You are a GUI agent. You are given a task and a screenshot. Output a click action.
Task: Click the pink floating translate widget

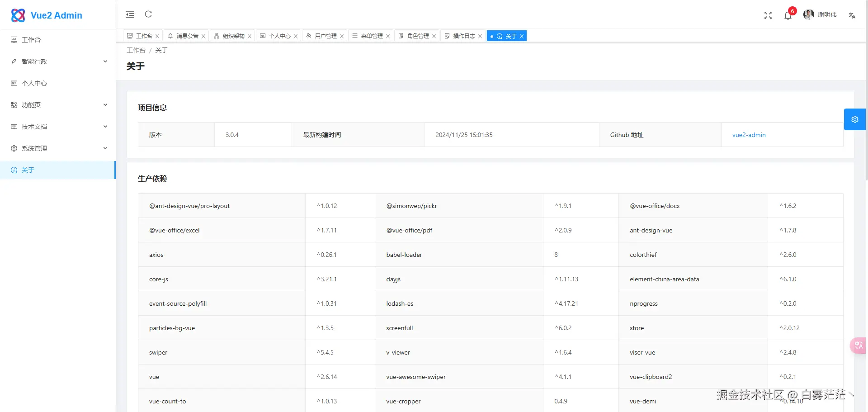tap(859, 346)
